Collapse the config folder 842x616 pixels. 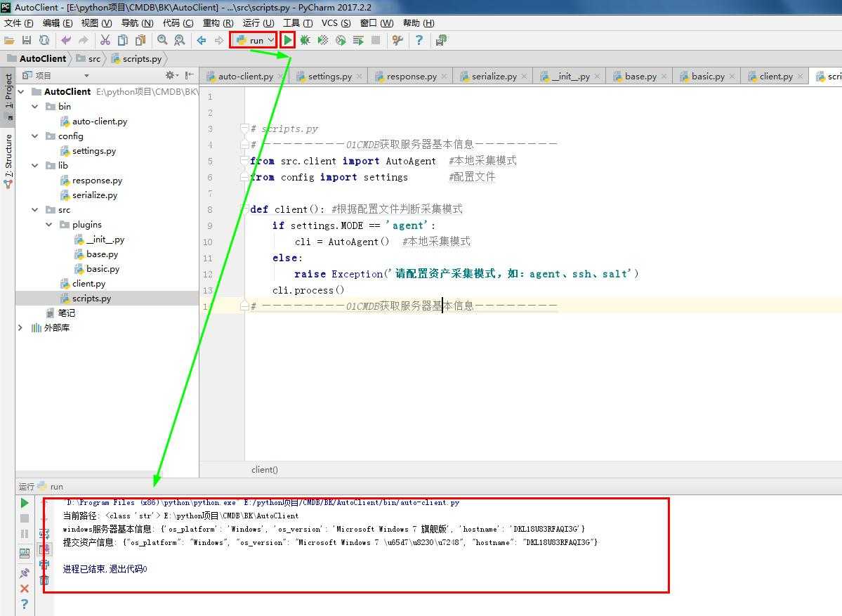pos(35,136)
